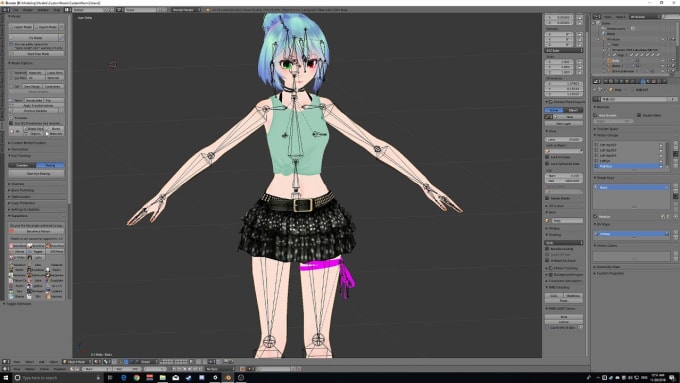Expand the Decimation panel
The height and width of the screenshot is (383, 680).
click(19, 149)
